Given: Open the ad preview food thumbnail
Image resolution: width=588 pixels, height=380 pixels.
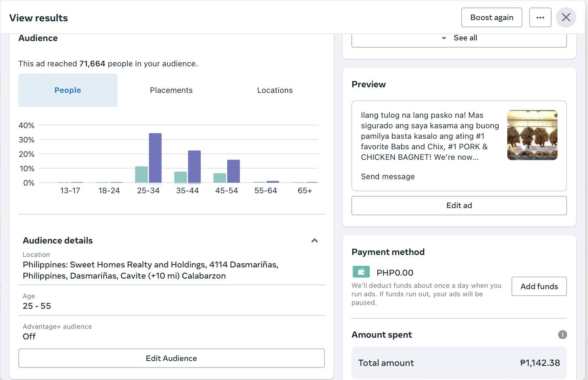Looking at the screenshot, I should [532, 135].
